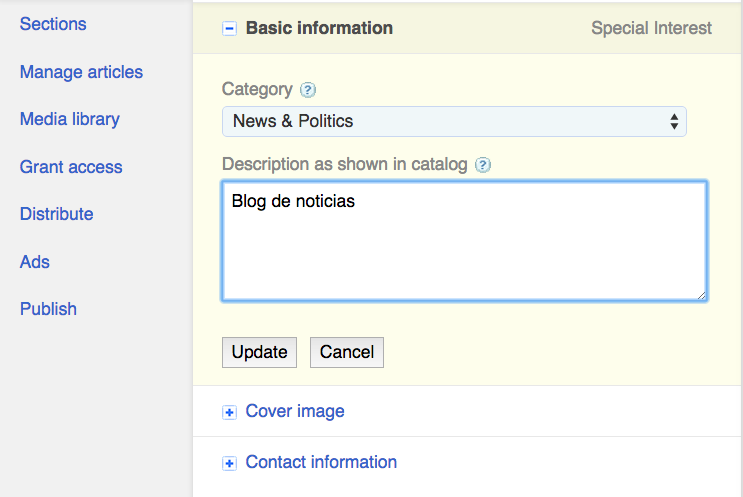Click the Basic information heading text
The image size is (743, 497).
coord(319,28)
